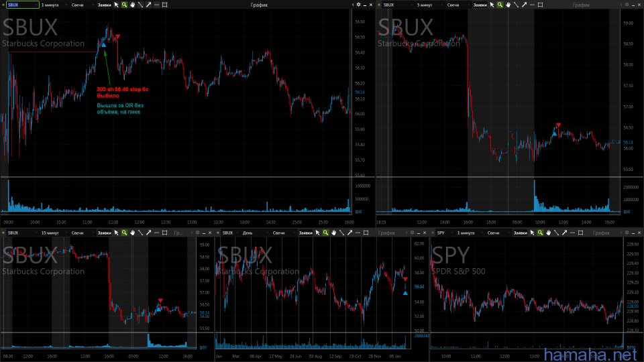
Task: Select pointer tool in 1-minute SBUX chart
Action: click(116, 5)
